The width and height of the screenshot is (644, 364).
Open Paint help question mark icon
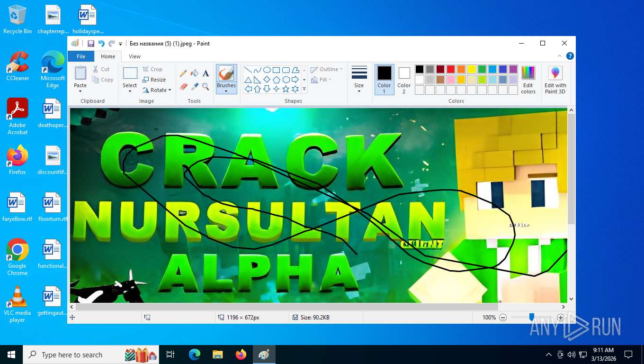570,56
